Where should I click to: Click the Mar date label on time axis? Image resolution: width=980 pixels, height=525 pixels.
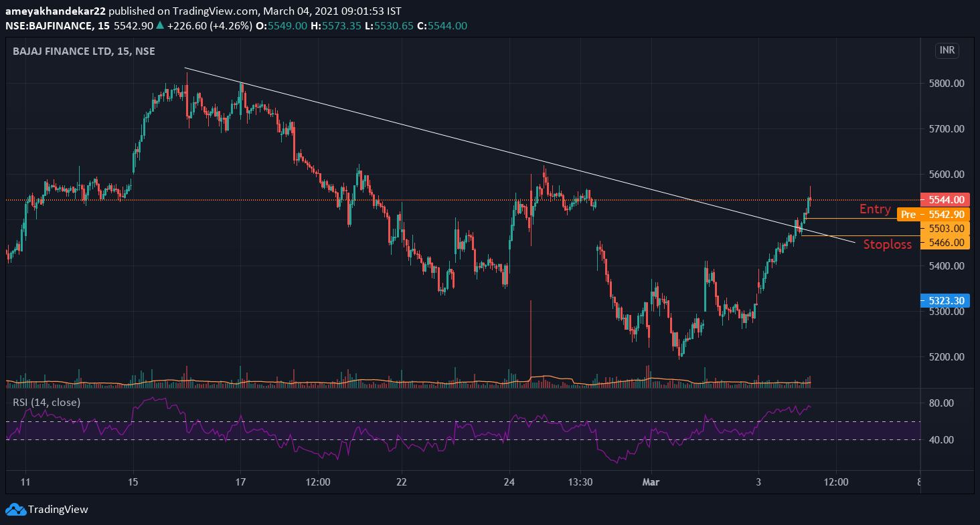(x=651, y=482)
